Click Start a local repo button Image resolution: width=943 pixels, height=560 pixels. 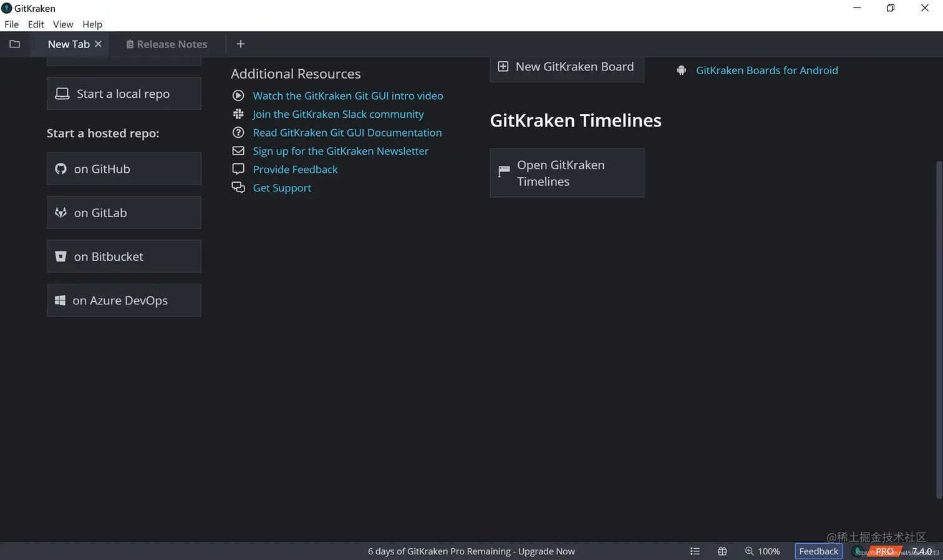(124, 94)
